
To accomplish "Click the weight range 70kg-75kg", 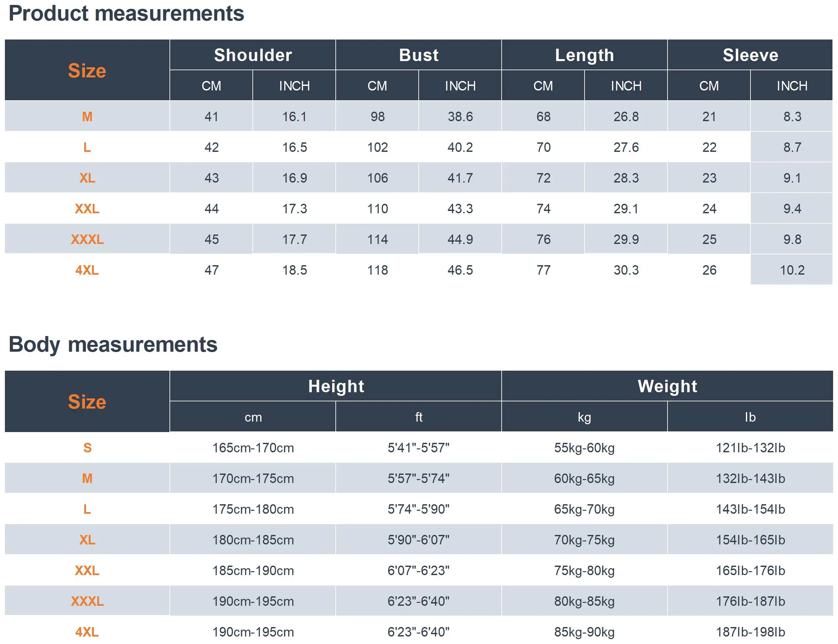I will [584, 540].
